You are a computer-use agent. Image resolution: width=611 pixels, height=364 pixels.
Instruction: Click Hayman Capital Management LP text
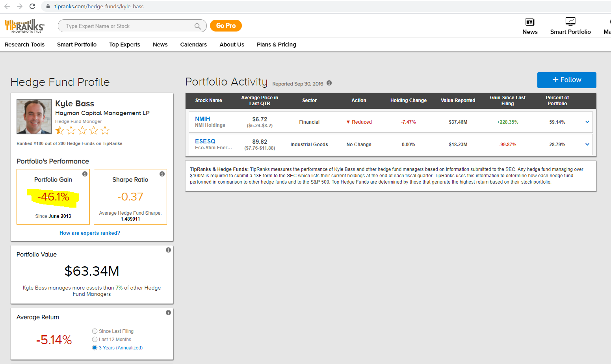coord(102,113)
